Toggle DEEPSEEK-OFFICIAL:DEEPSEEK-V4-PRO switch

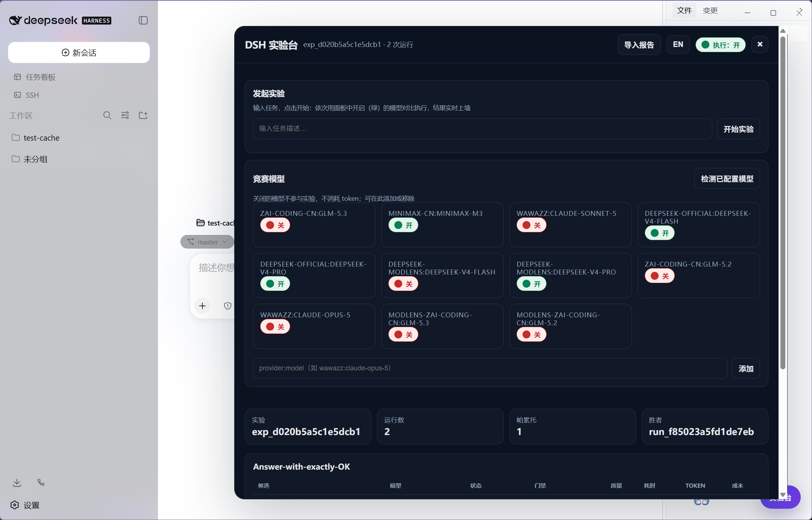(275, 284)
